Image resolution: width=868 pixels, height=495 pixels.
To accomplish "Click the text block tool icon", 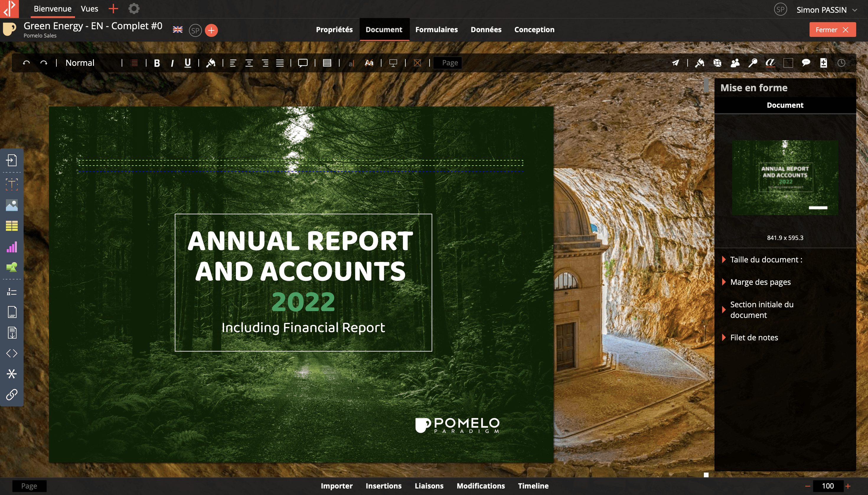I will pos(12,184).
